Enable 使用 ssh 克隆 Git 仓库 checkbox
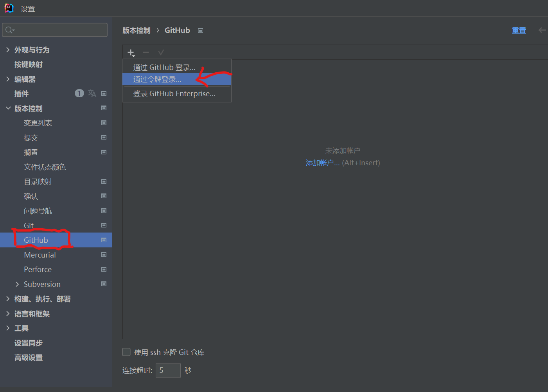 coord(126,352)
